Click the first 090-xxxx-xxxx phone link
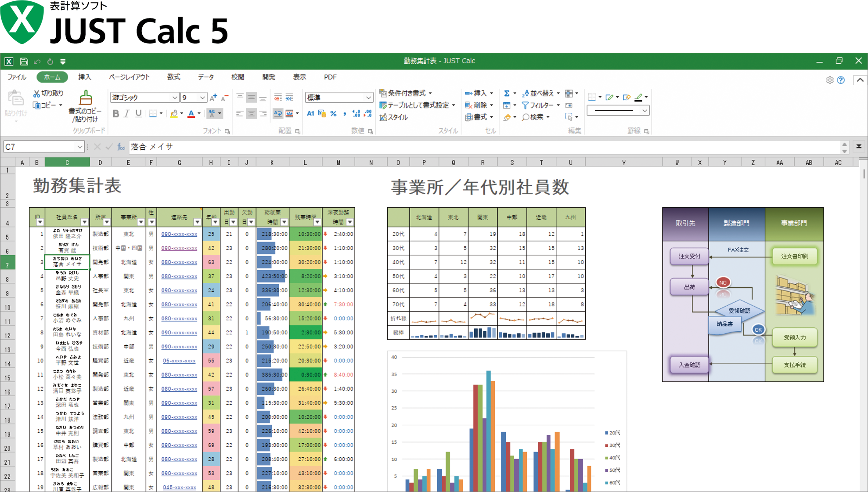 179,234
